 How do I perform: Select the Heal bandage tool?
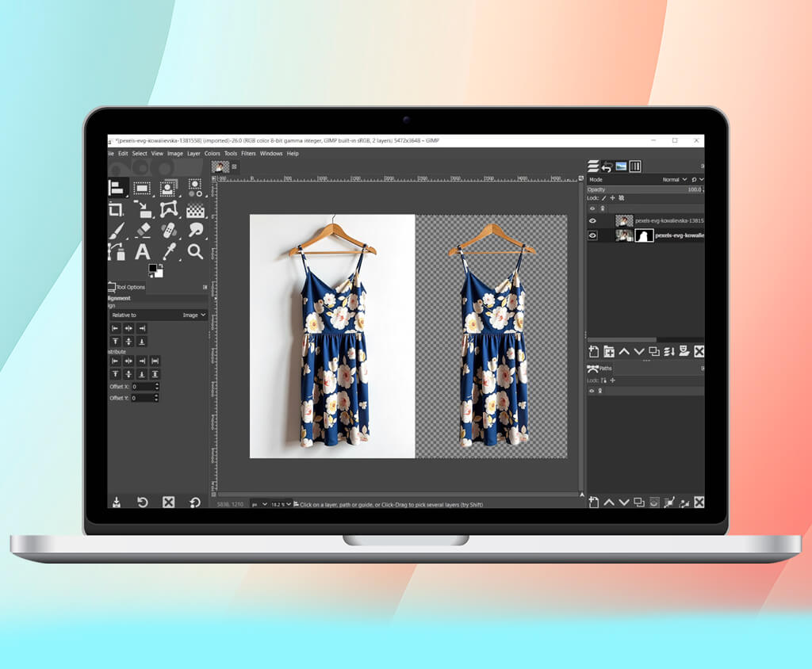[x=168, y=231]
